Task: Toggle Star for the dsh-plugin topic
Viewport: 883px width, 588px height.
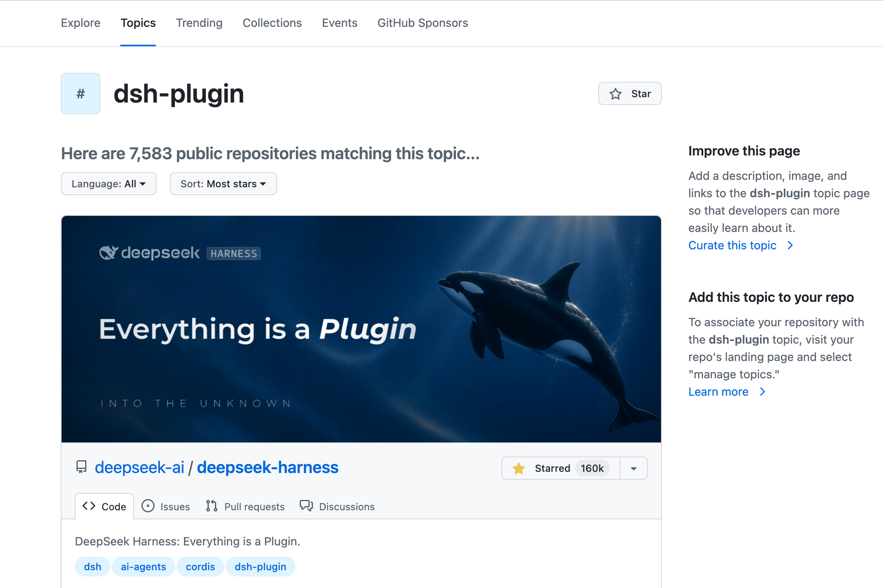Action: [630, 94]
